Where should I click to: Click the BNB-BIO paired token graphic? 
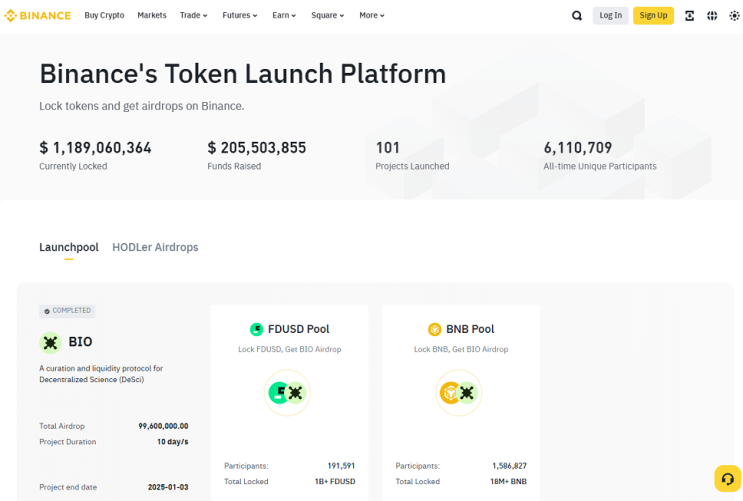point(459,393)
